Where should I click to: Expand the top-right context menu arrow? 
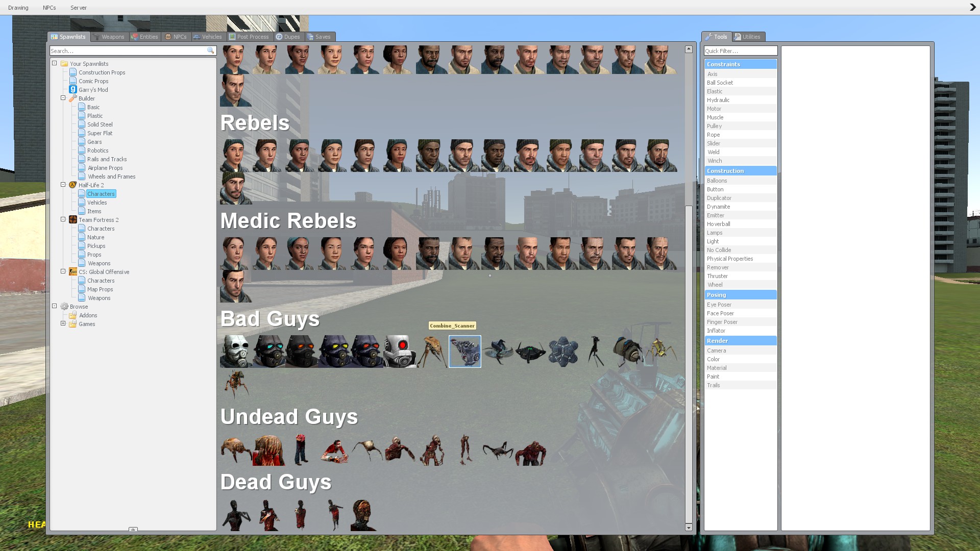pos(972,7)
